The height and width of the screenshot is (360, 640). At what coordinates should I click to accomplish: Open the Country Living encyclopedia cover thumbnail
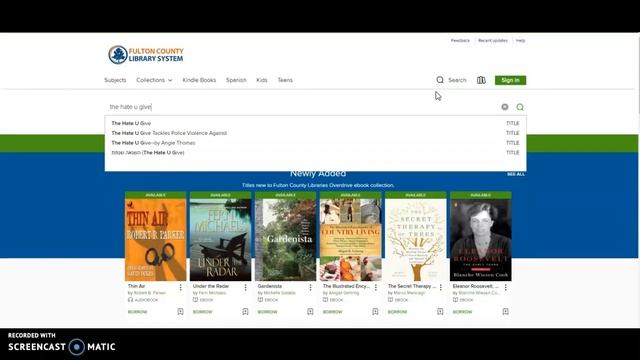pyautogui.click(x=351, y=240)
